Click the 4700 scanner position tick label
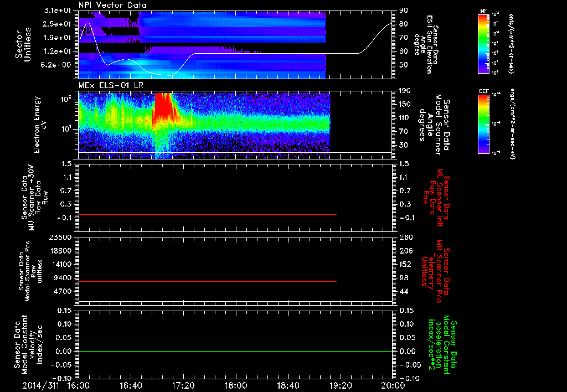Viewport: 567px width, 392px height. coord(63,291)
